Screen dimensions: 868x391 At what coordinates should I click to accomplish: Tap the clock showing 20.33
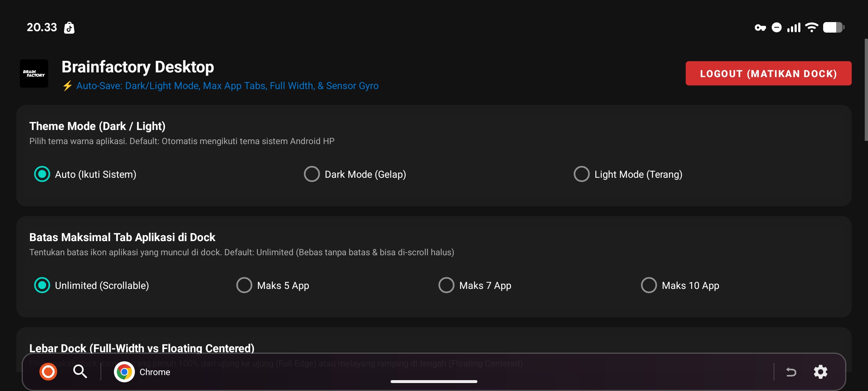(42, 28)
